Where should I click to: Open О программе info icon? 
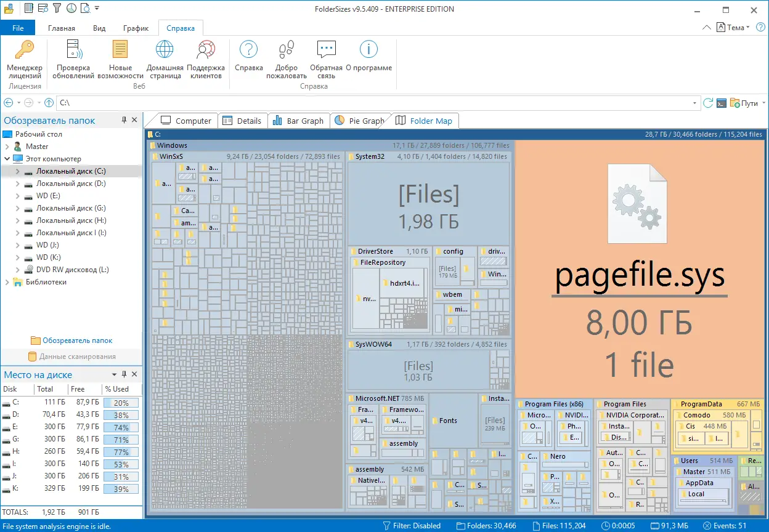[x=368, y=49]
